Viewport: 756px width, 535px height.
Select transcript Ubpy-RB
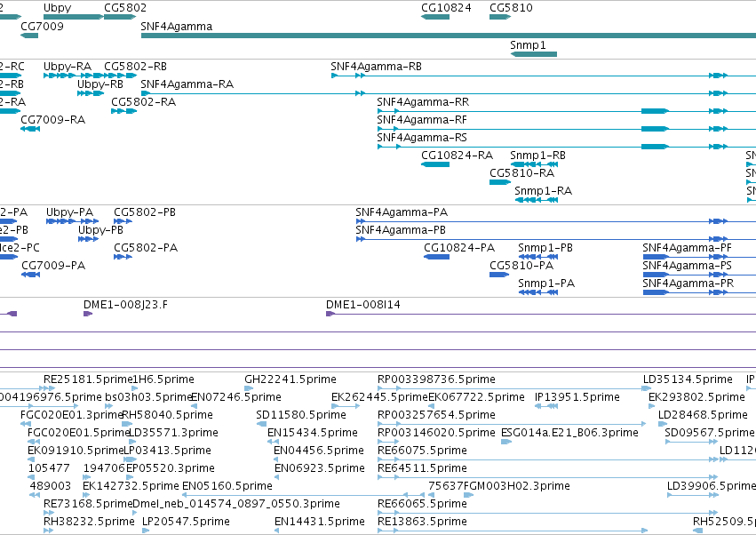(x=91, y=93)
